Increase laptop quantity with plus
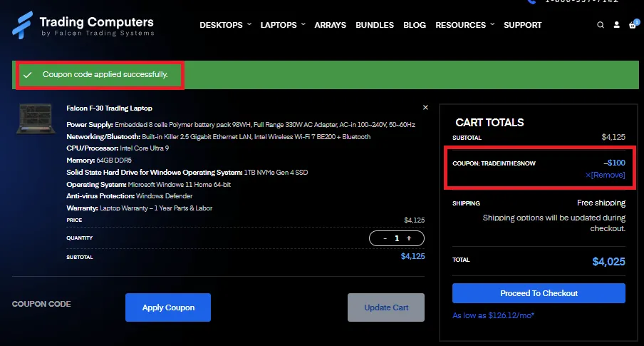 pyautogui.click(x=409, y=238)
